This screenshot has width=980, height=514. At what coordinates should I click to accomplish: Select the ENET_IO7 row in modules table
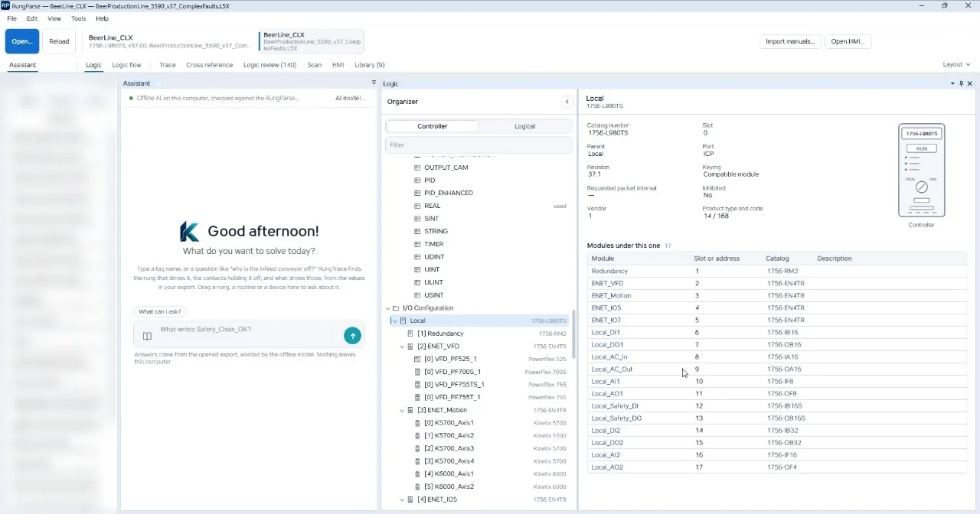click(777, 320)
